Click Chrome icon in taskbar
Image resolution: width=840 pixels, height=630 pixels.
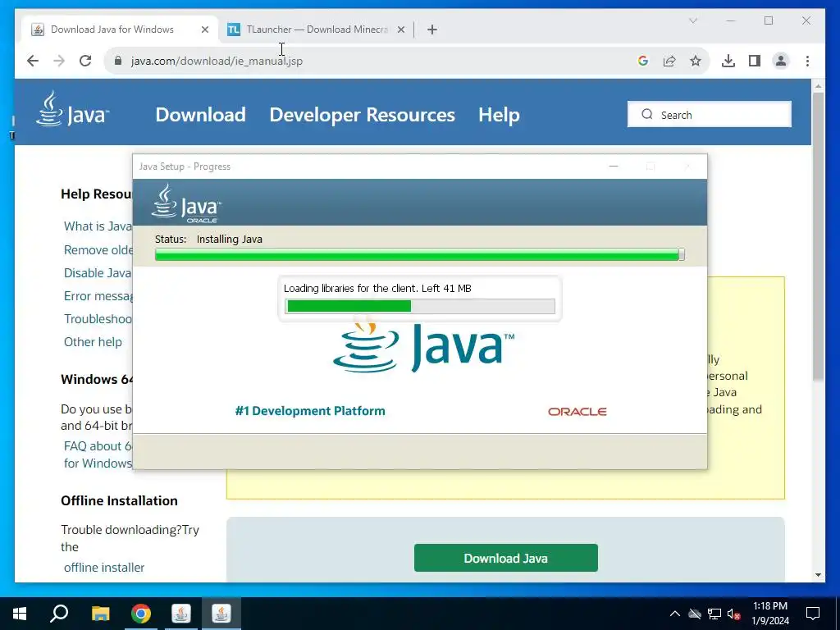[141, 614]
